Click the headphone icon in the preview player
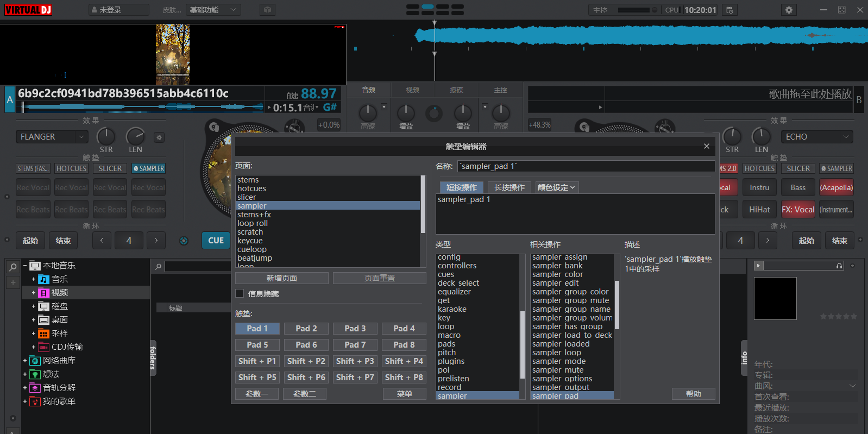The image size is (868, 434). click(839, 266)
